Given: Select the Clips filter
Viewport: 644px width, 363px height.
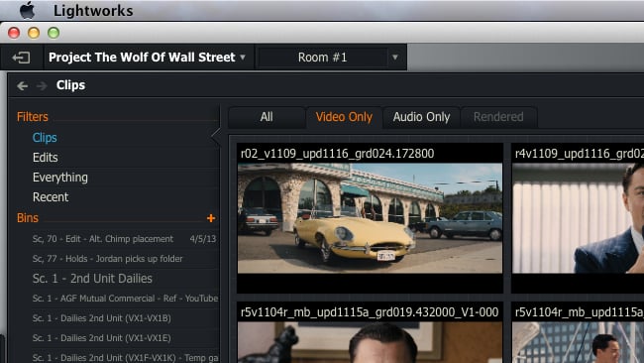Looking at the screenshot, I should point(45,137).
